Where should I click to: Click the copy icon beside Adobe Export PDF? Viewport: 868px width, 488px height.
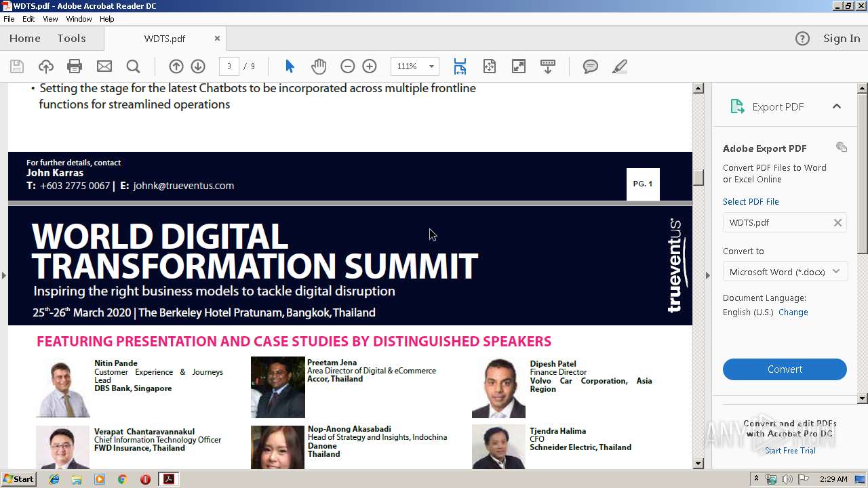tap(842, 147)
